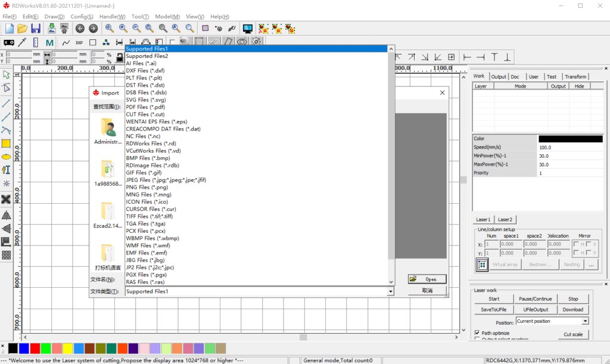Choose BMP Files (*.bmp) from the list
610x364 pixels.
pyautogui.click(x=256, y=158)
